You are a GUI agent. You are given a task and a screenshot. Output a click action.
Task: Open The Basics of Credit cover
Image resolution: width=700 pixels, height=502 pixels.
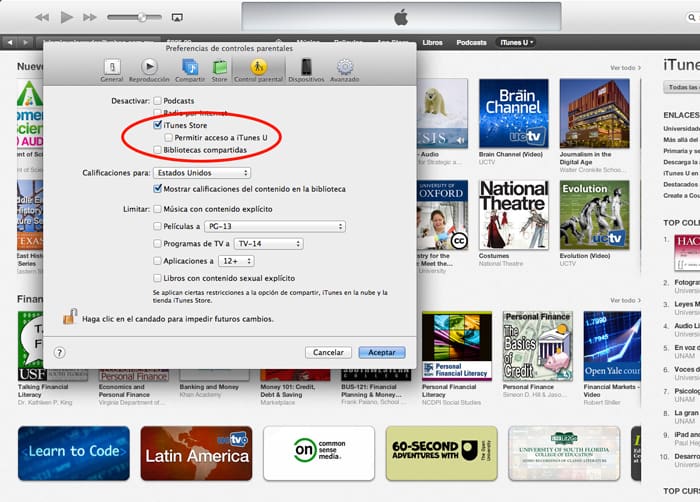(x=538, y=346)
